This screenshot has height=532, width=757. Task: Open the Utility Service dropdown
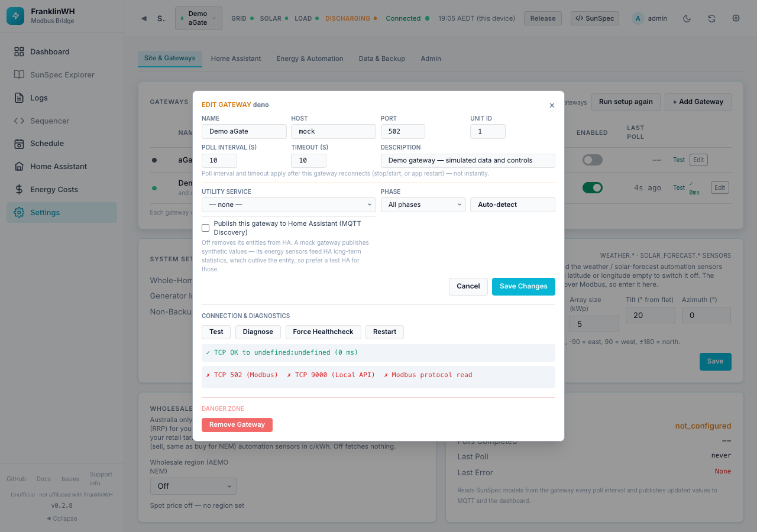tap(289, 205)
